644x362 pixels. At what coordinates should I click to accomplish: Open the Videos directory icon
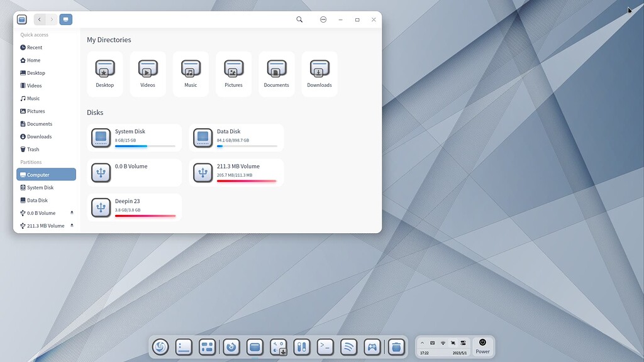pos(148,70)
